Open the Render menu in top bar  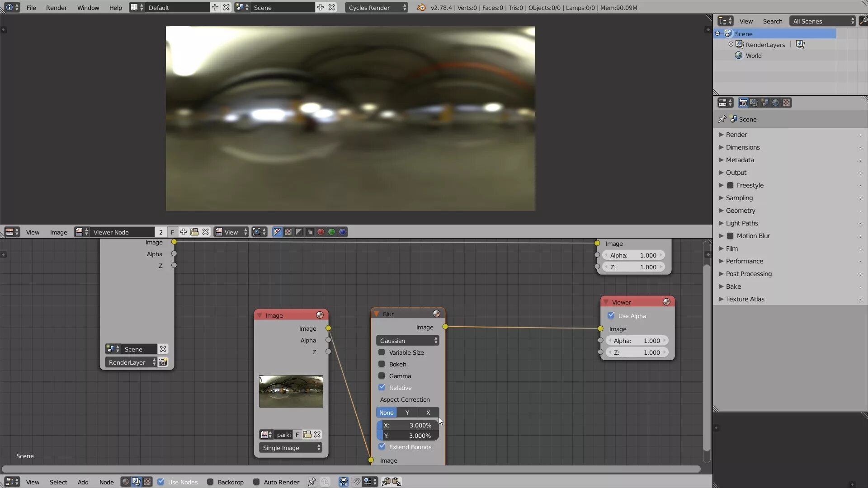(56, 8)
